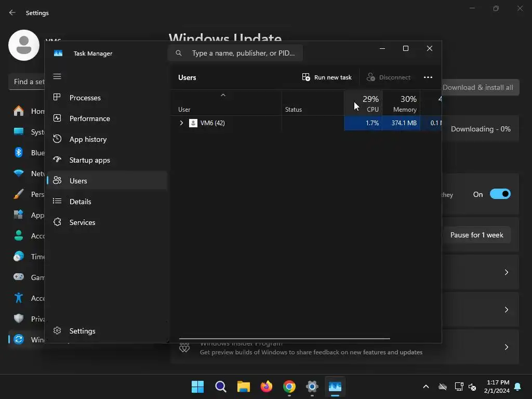Click the Settings user profile avatar
The height and width of the screenshot is (399, 532).
pos(24,45)
